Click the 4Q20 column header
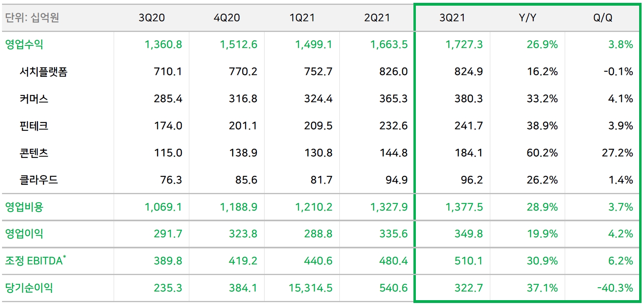 point(227,18)
